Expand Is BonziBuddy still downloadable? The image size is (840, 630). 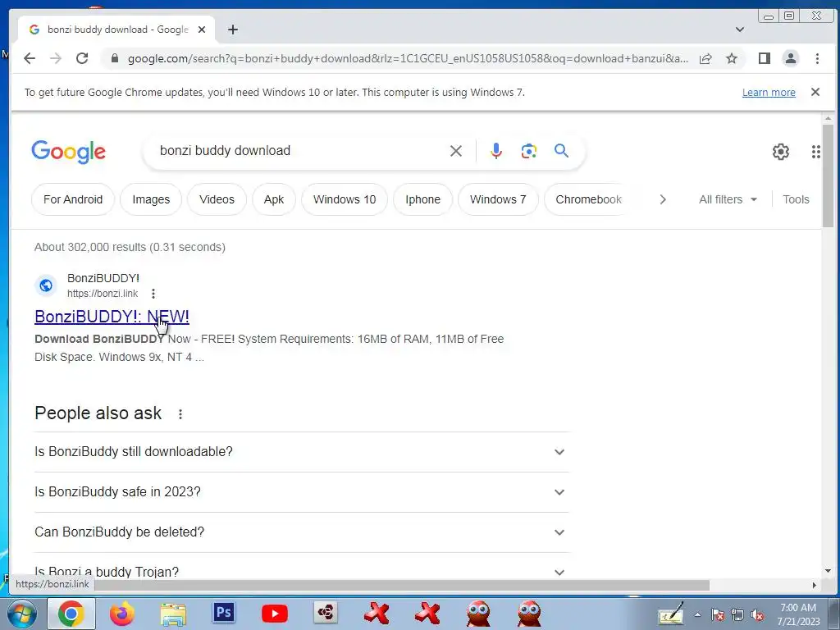302,452
